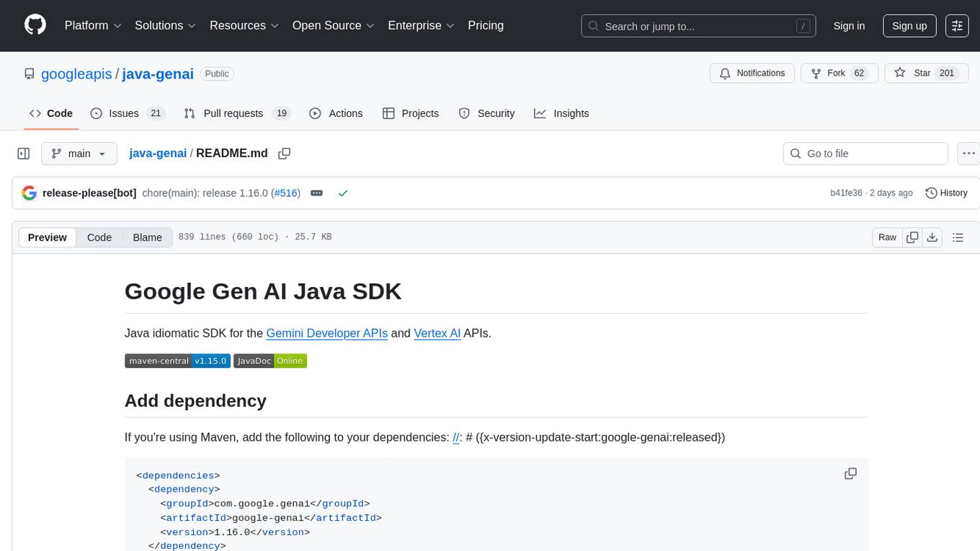Open the Actions tab
Viewport: 980px width, 551px height.
tap(336, 113)
